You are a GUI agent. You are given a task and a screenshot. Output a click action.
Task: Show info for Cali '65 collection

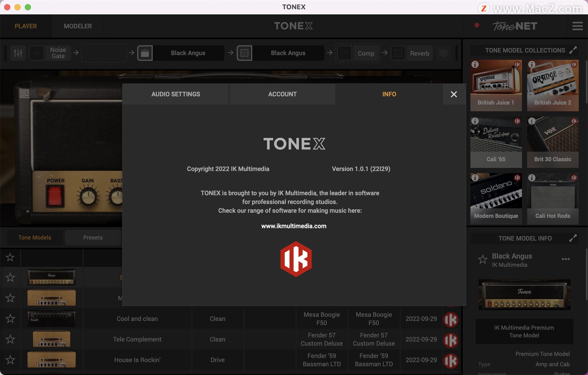(475, 121)
